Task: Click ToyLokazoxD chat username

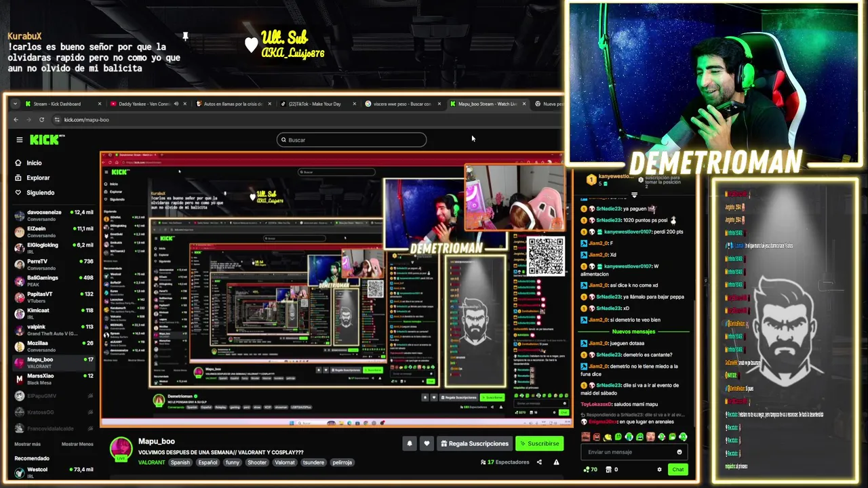Action: 595,405
